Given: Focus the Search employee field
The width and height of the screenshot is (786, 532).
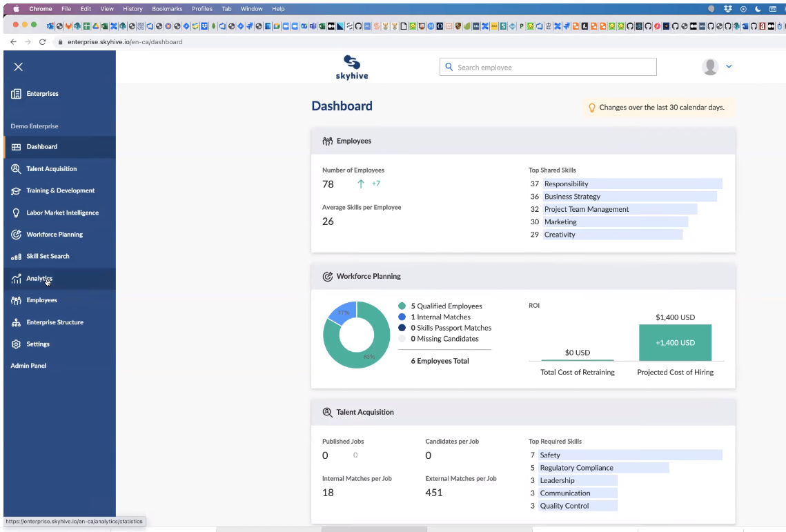Looking at the screenshot, I should tap(548, 67).
